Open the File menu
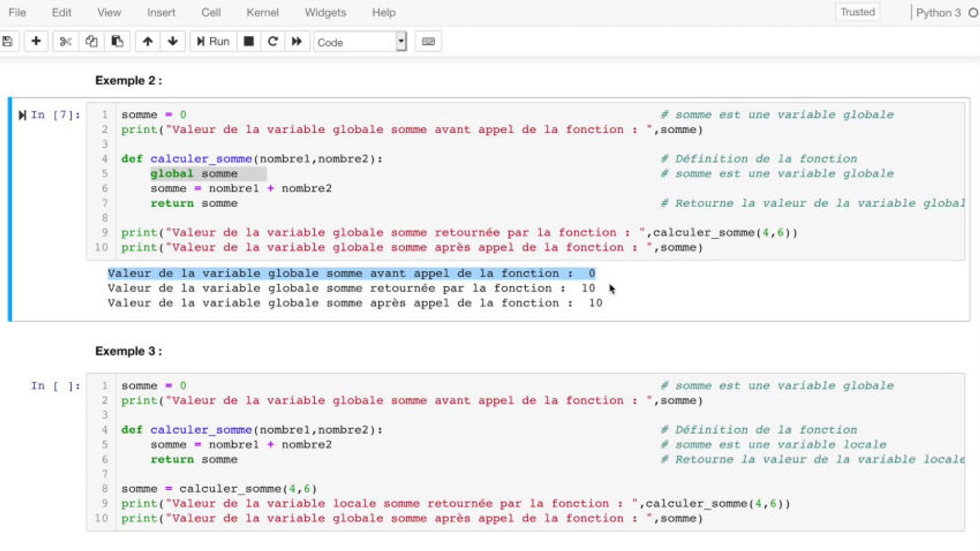The width and height of the screenshot is (980, 551). (x=17, y=13)
